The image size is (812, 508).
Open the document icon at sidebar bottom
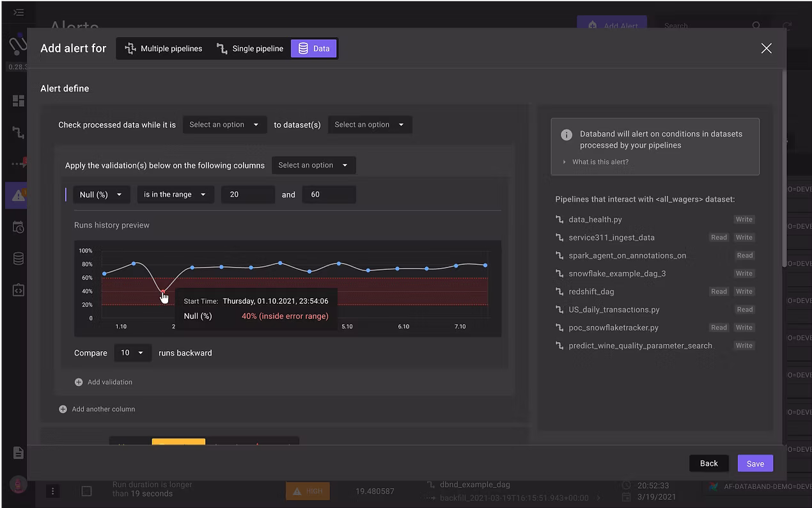pyautogui.click(x=18, y=453)
